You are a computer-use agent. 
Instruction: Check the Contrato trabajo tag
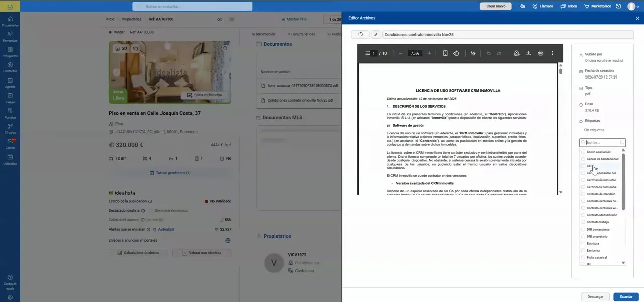[584, 222]
